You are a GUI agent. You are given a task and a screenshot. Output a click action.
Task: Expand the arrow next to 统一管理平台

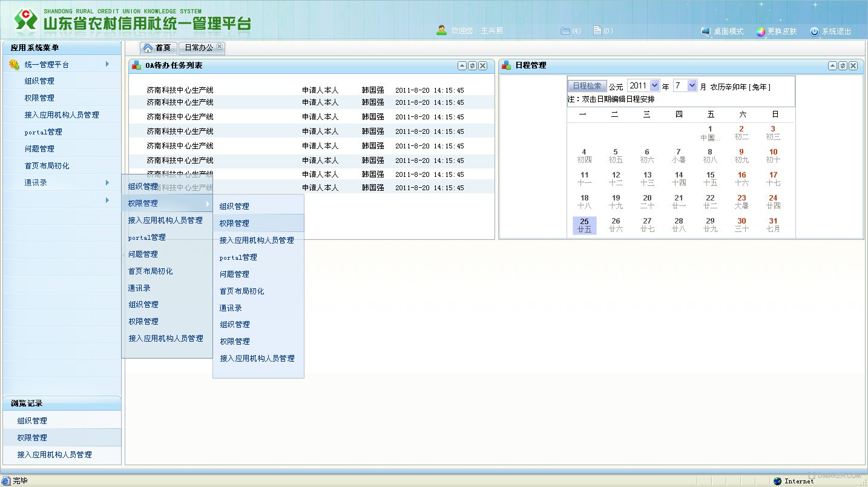pos(107,64)
